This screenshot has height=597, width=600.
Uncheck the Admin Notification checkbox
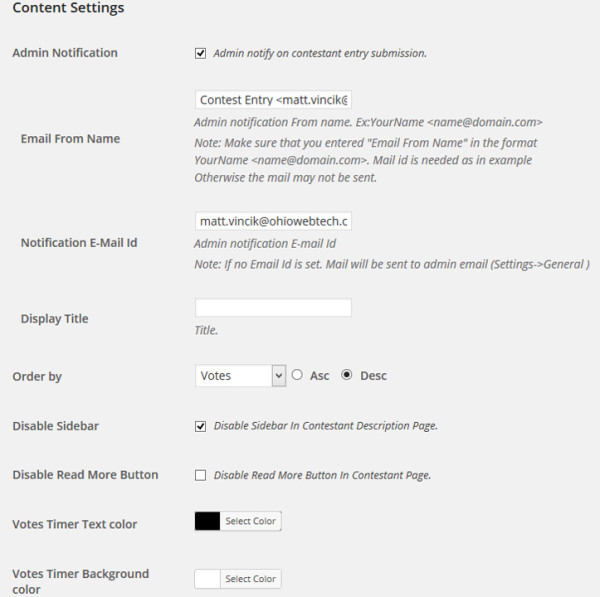tap(200, 53)
